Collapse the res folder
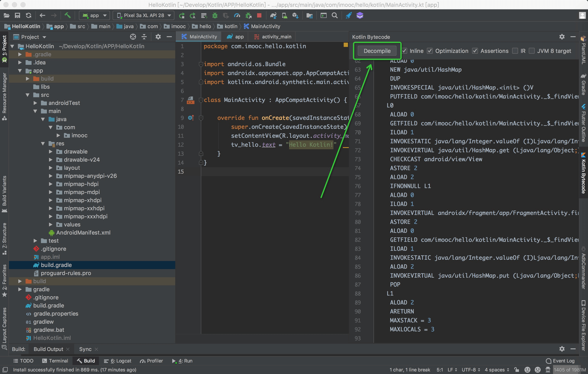 pyautogui.click(x=43, y=144)
